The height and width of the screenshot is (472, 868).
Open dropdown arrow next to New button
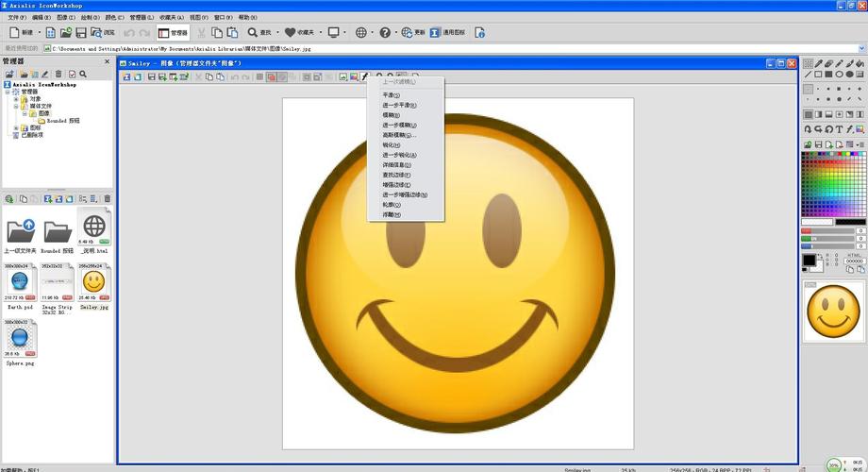coord(40,33)
